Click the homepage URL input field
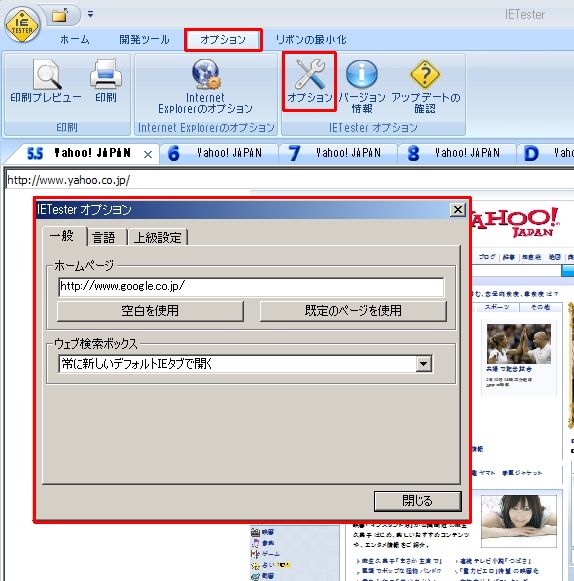Screen dimensions: 574x581 (x=251, y=286)
